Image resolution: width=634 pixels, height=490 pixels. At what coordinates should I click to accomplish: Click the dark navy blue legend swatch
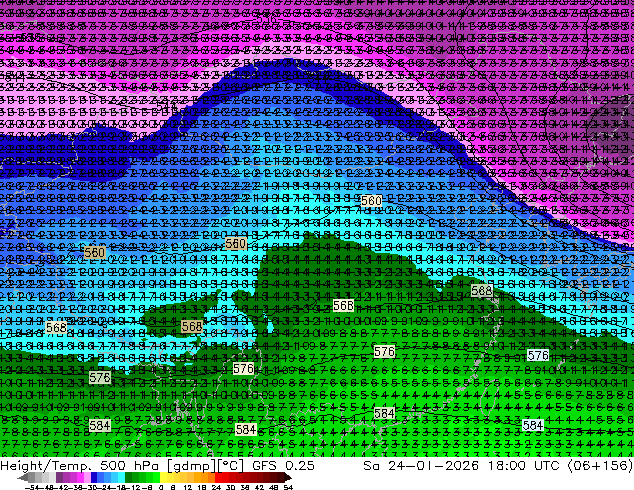[94, 478]
